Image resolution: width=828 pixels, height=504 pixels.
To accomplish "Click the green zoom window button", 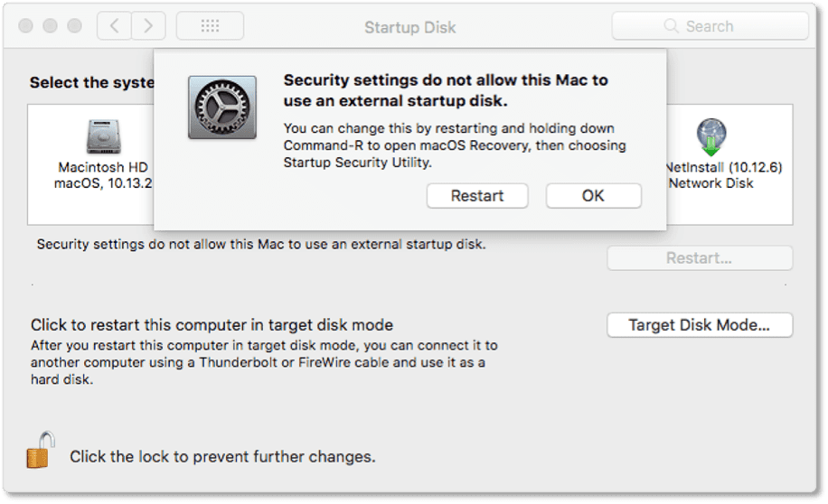I will click(74, 26).
